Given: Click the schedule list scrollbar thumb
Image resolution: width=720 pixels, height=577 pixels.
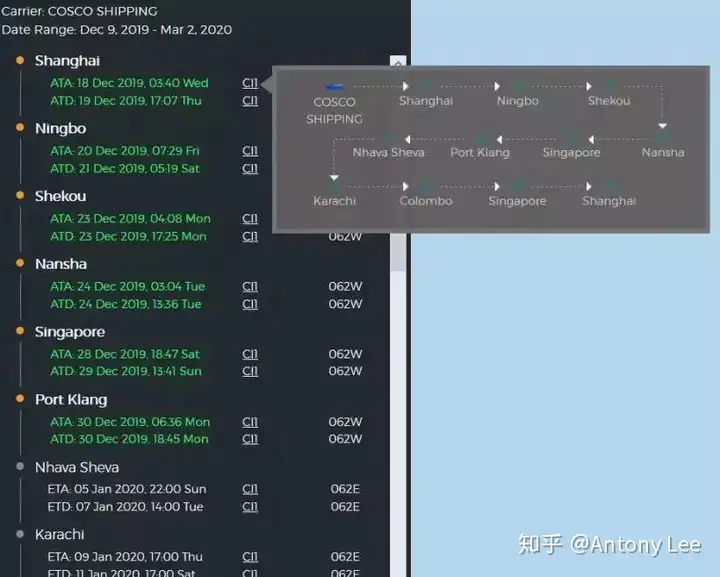Looking at the screenshot, I should [x=398, y=252].
